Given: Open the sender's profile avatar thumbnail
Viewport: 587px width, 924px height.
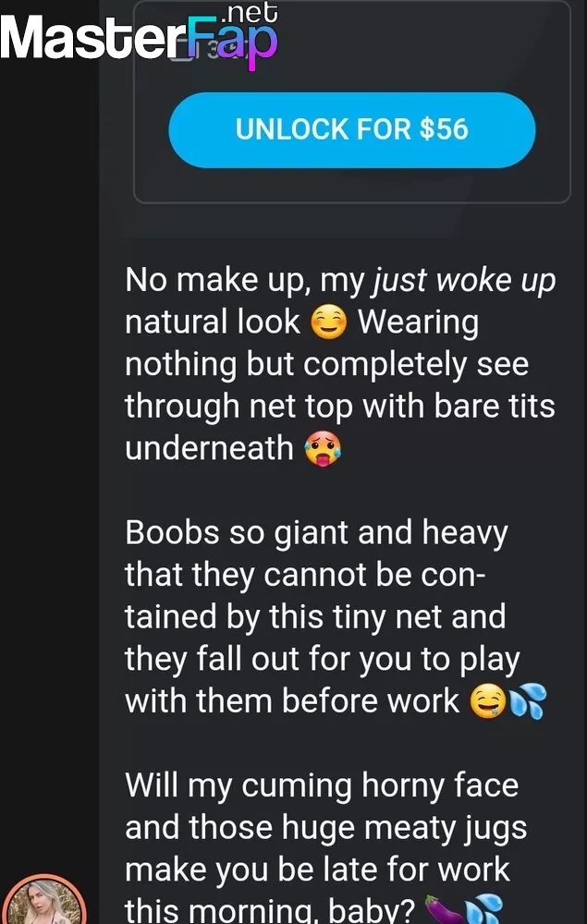Looking at the screenshot, I should pos(46,899).
